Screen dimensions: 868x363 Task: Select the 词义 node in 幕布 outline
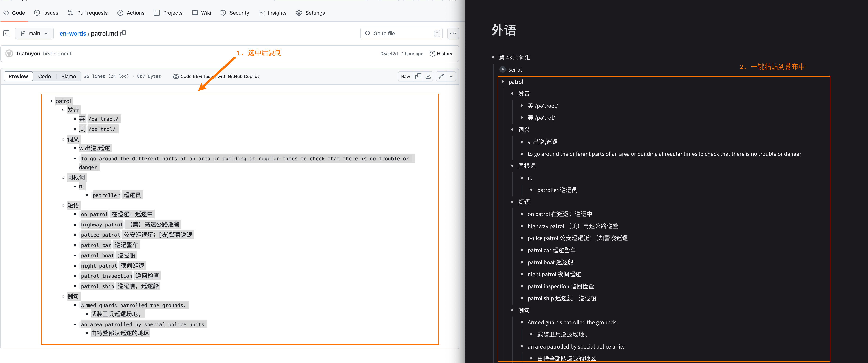click(x=524, y=130)
